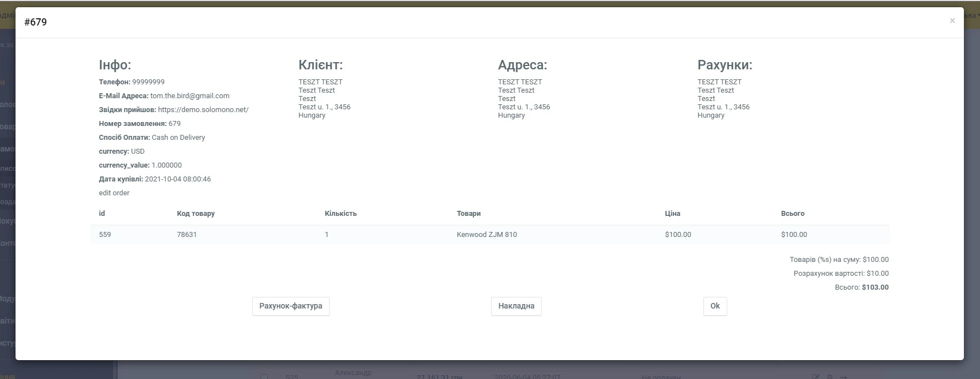
Task: Click the Cash on Delivery payment method
Action: (178, 138)
